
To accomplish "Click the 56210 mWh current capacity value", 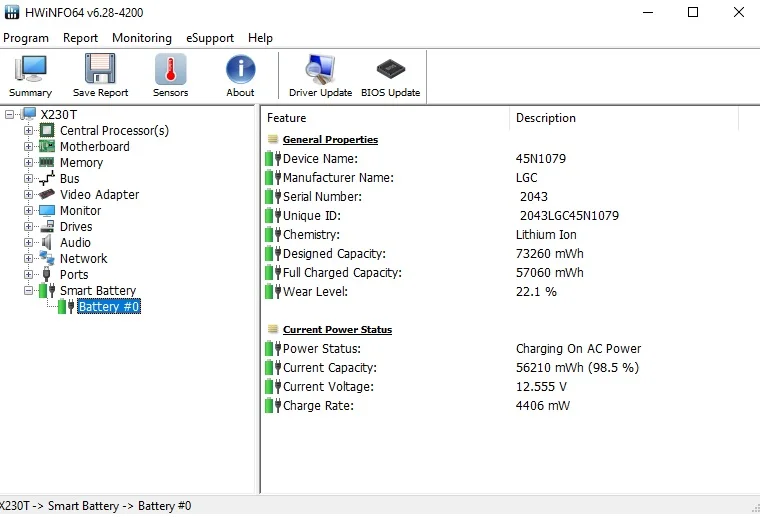I will (577, 368).
